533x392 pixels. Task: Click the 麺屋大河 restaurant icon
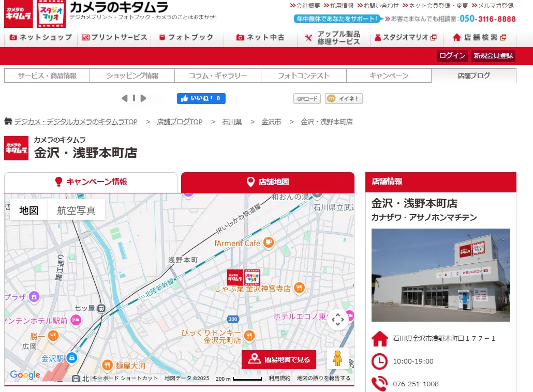point(108,366)
